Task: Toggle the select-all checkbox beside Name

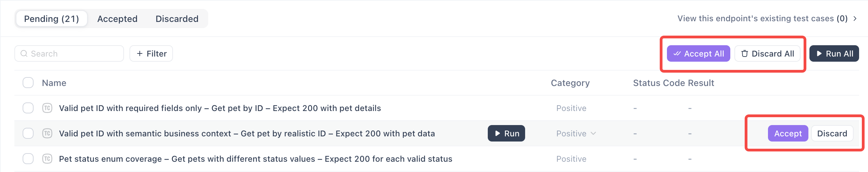Action: pyautogui.click(x=28, y=83)
